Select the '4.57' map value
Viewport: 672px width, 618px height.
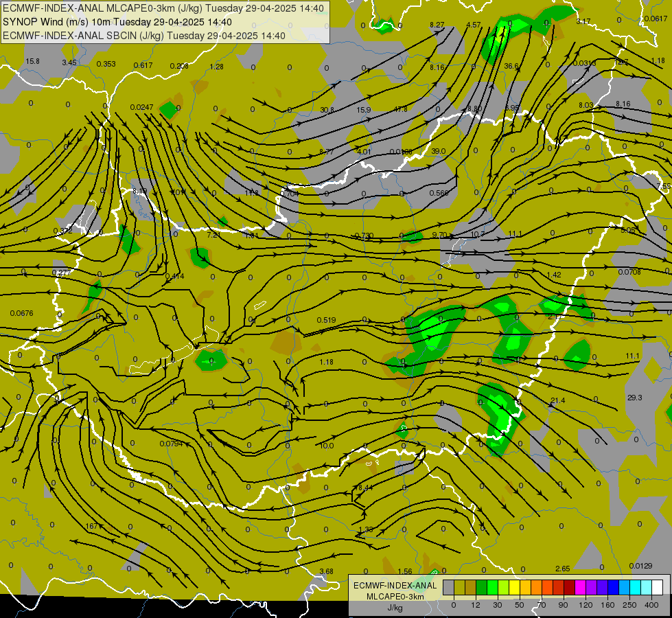474,25
